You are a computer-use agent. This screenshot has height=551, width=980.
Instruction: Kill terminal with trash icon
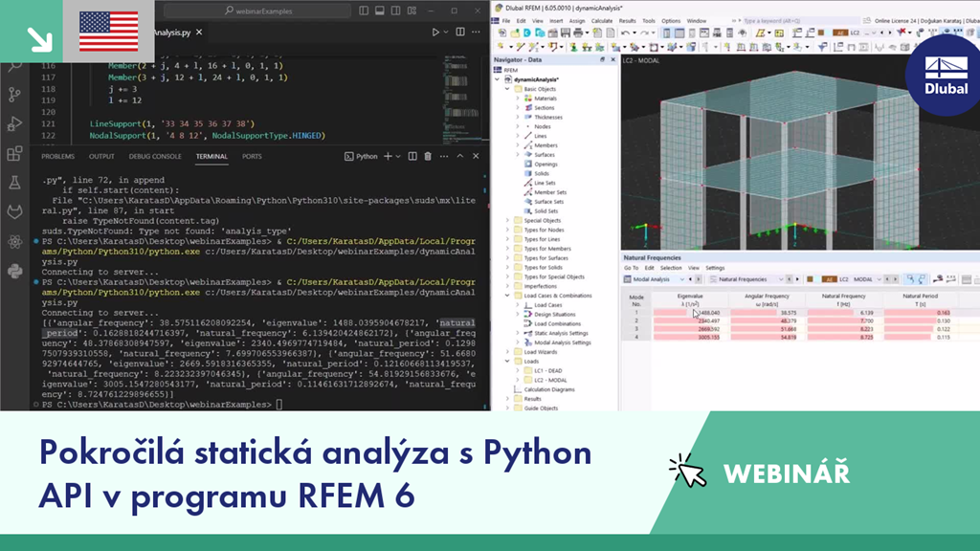[x=428, y=156]
